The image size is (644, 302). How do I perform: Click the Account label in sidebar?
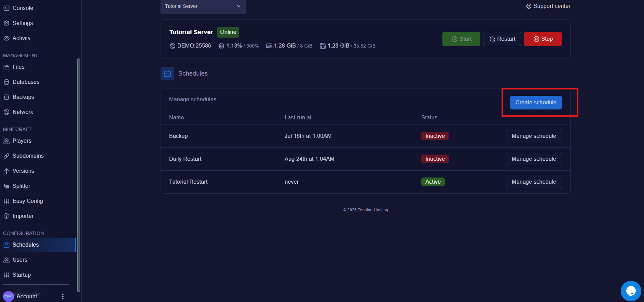click(x=27, y=297)
